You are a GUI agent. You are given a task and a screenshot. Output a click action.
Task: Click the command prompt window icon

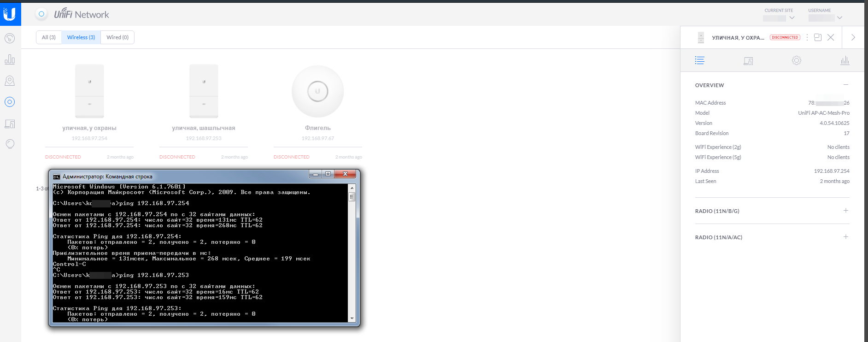pos(57,177)
